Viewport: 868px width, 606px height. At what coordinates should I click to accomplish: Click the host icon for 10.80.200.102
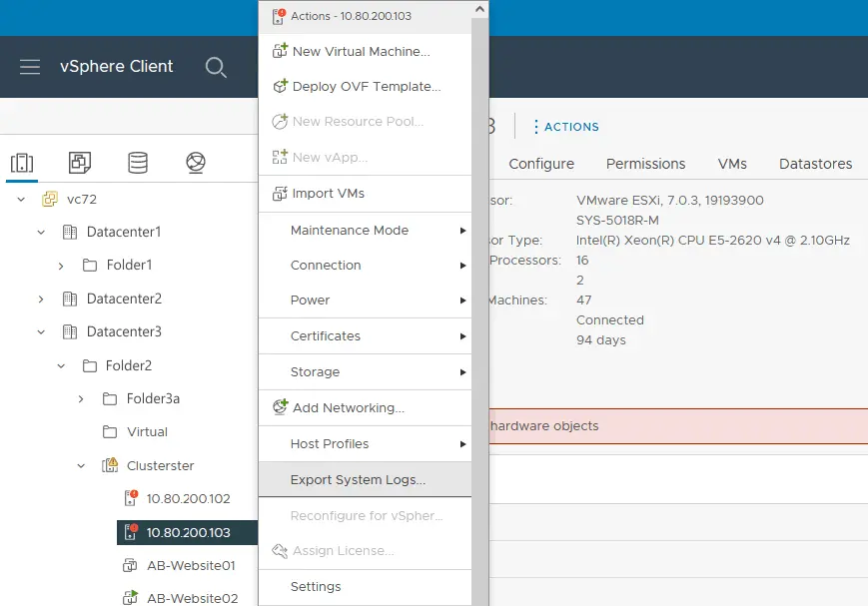click(131, 498)
